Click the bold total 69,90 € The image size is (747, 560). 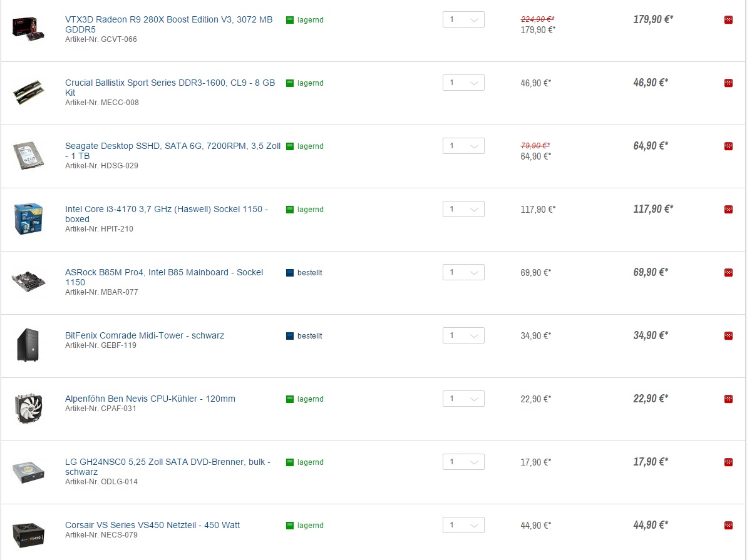point(651,272)
